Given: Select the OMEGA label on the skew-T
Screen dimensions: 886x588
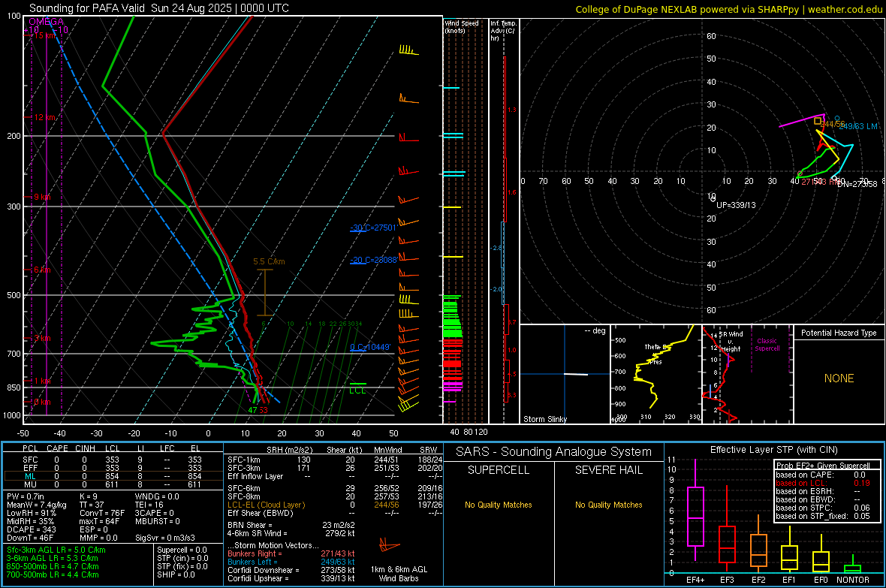Looking at the screenshot, I should pyautogui.click(x=46, y=22).
